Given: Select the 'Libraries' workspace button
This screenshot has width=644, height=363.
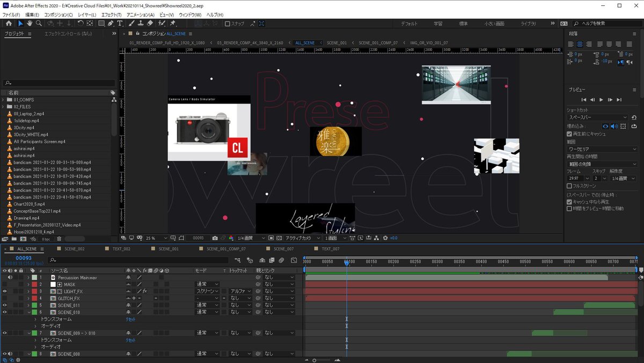Looking at the screenshot, I should 529,24.
